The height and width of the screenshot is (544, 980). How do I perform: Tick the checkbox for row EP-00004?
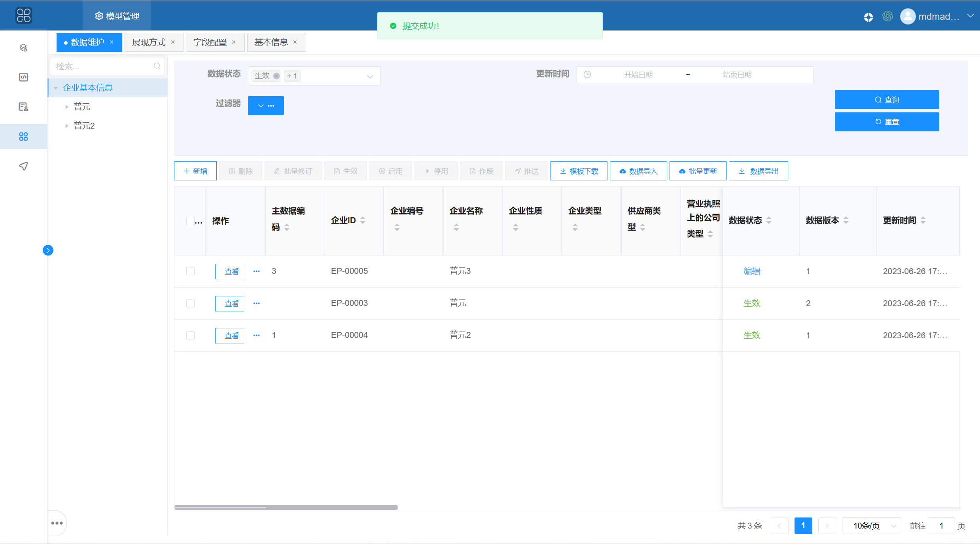(190, 335)
